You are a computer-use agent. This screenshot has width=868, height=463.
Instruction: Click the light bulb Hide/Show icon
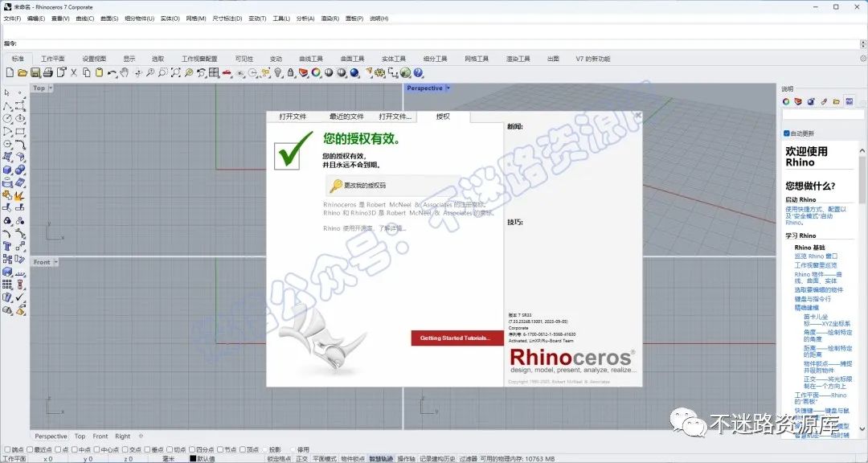278,72
